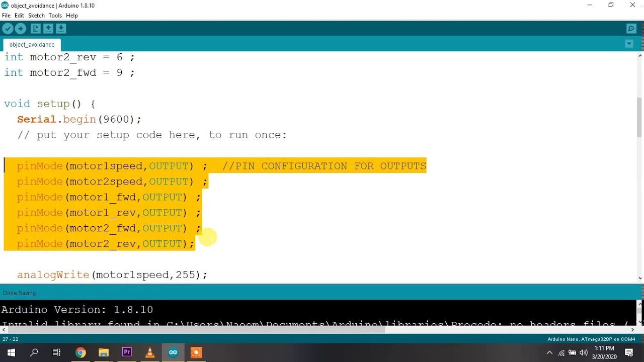Click the Arduino IDE taskbar icon
This screenshot has height=362, width=644.
[173, 352]
